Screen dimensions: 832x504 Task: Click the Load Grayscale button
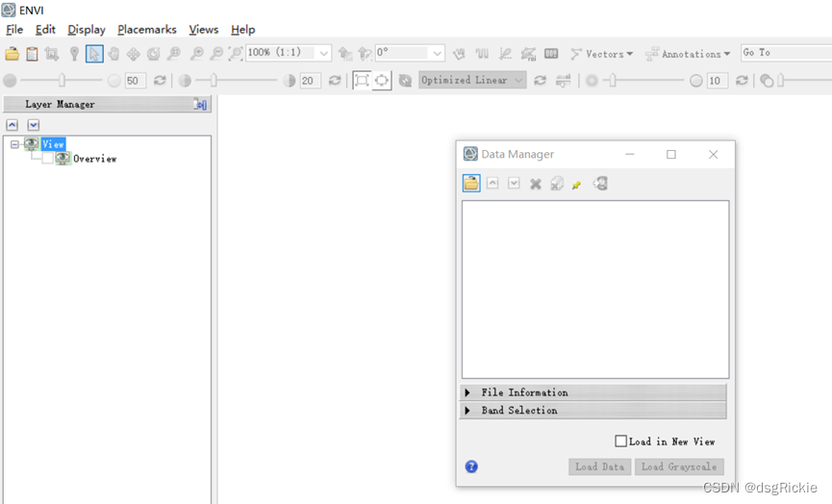pyautogui.click(x=679, y=466)
